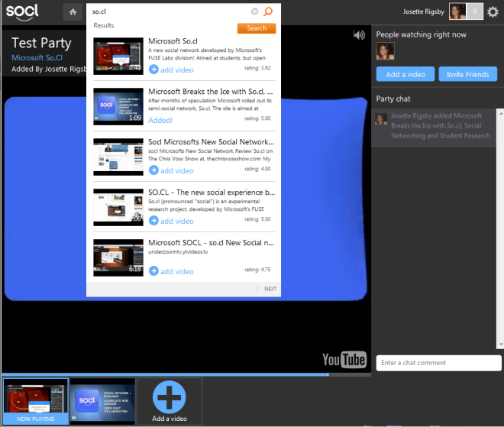The width and height of the screenshot is (504, 427).
Task: Click plus icon for Socl Microsofts New Social Network
Action: [x=153, y=170]
